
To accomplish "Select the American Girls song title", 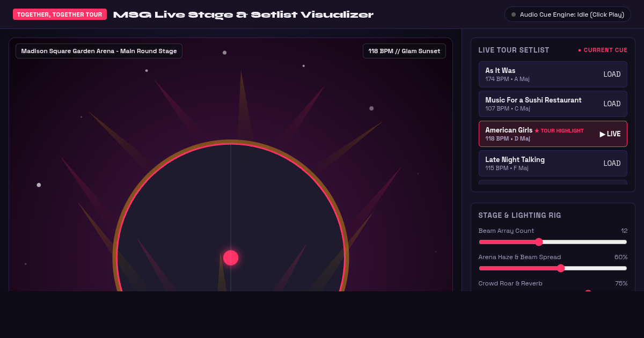I will (x=509, y=130).
